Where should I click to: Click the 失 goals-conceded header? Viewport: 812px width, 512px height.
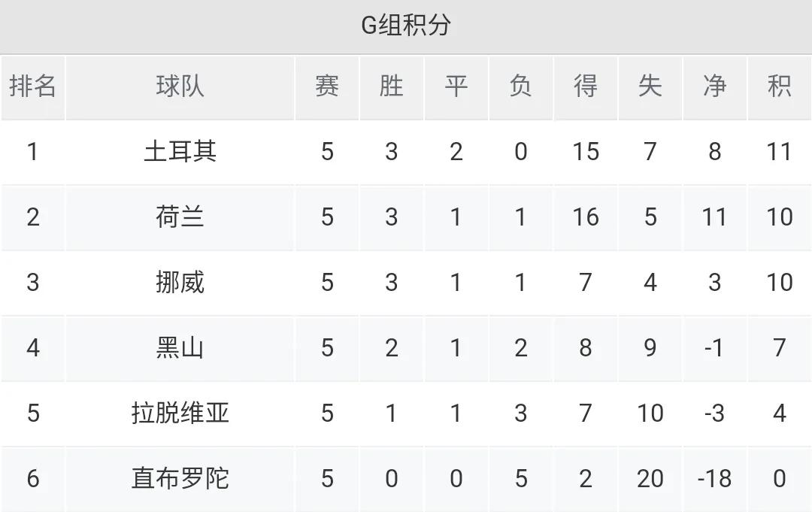tap(650, 86)
